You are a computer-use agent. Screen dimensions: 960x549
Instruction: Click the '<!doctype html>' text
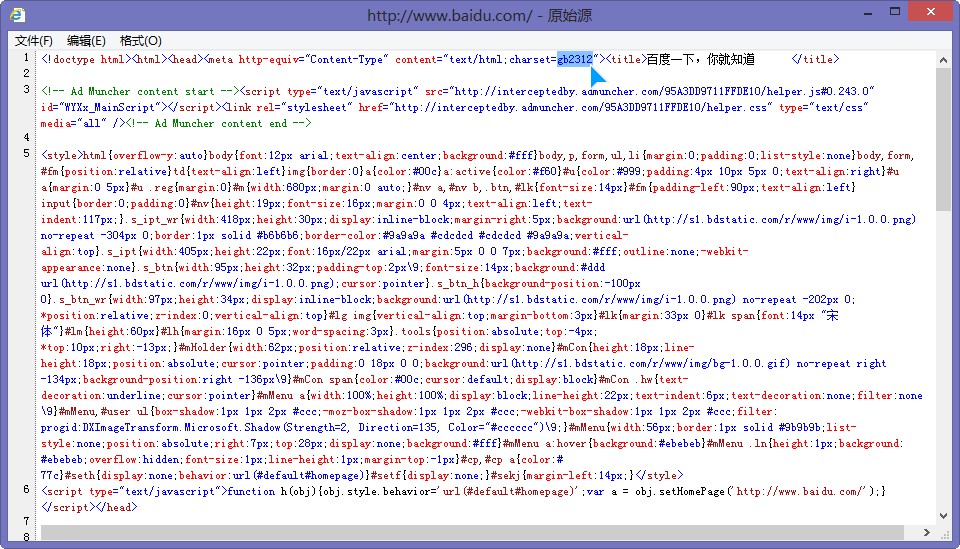click(x=86, y=59)
